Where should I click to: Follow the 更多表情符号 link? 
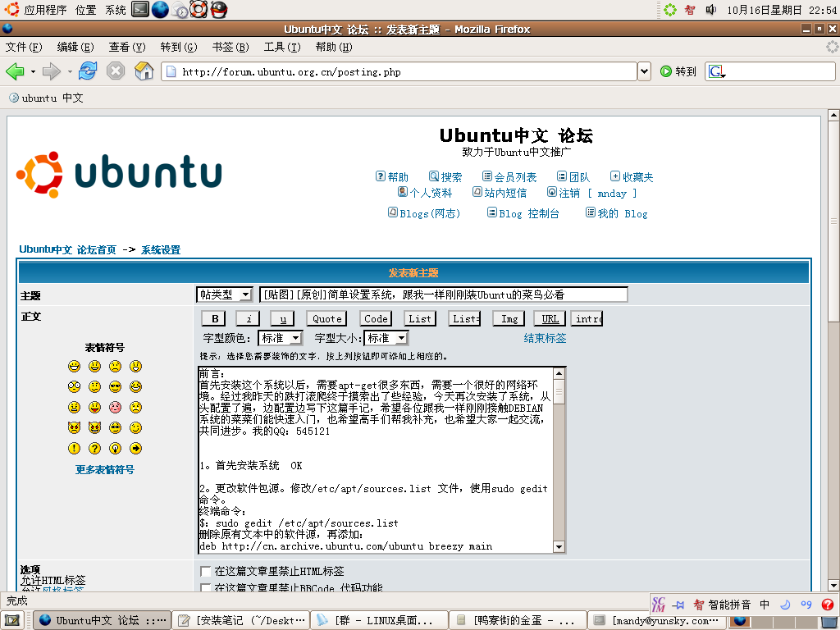coord(104,470)
